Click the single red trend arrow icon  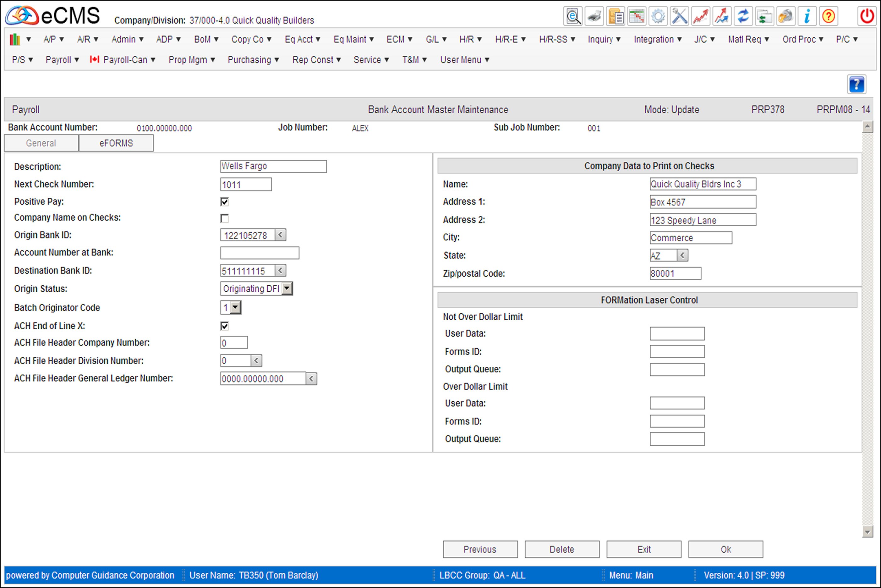point(701,16)
